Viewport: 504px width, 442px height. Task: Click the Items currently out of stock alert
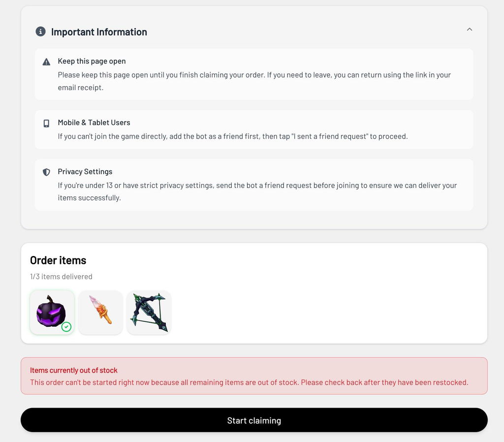254,376
